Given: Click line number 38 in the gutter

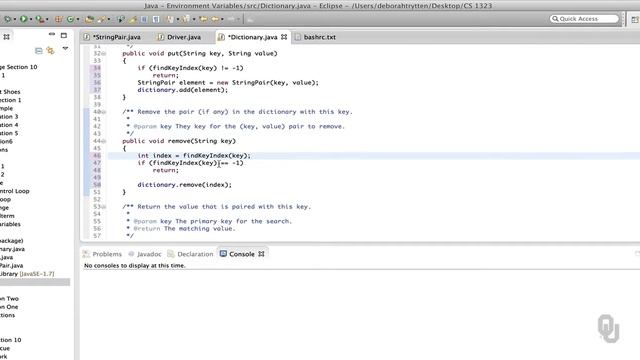Looking at the screenshot, I should coord(97,97).
